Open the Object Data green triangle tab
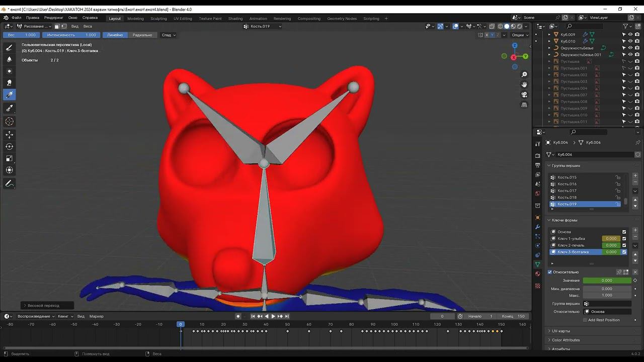The image size is (644, 362). tap(537, 264)
